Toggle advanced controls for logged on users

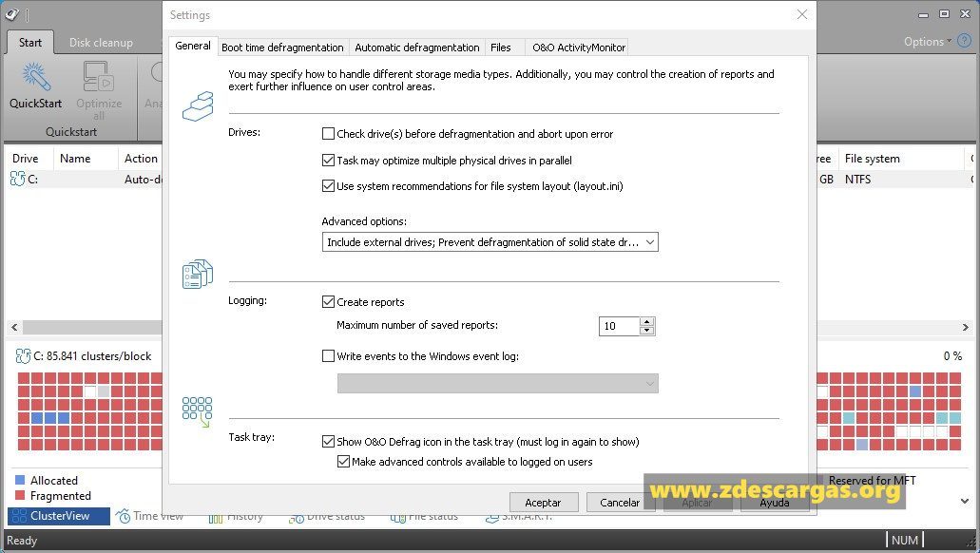click(343, 462)
